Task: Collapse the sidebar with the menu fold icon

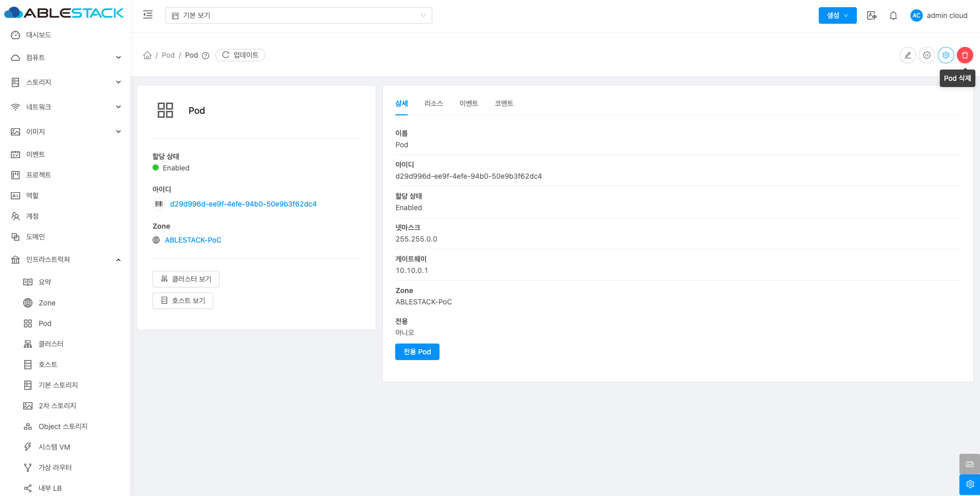Action: click(x=148, y=15)
